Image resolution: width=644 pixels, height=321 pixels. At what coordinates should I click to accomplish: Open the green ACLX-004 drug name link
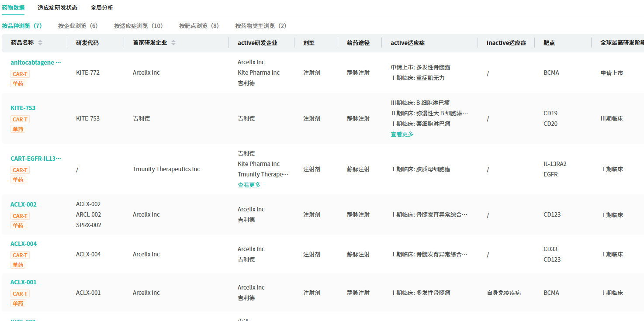tap(24, 244)
